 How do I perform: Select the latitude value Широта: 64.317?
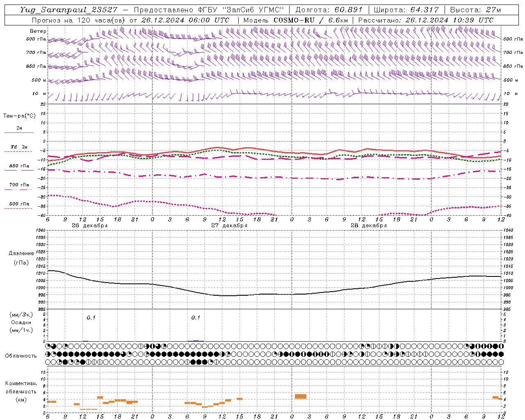pos(406,10)
